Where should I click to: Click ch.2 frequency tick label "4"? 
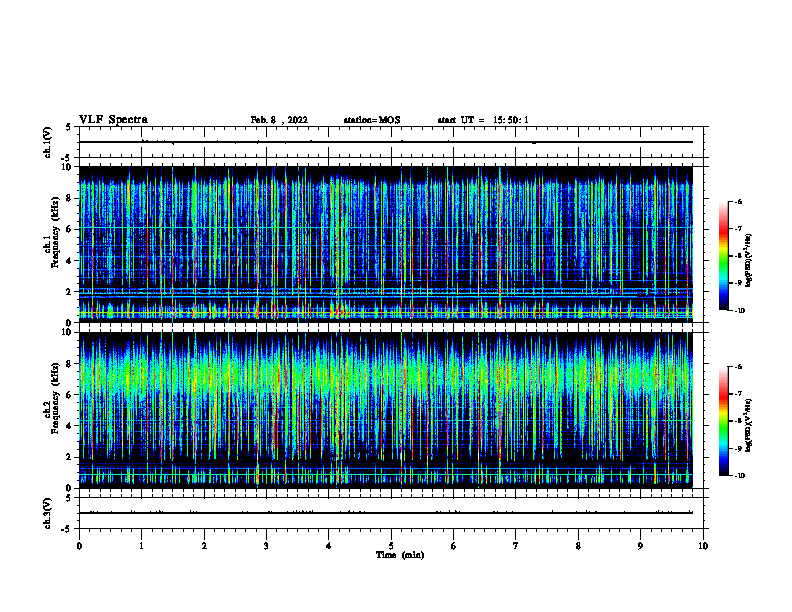point(69,426)
